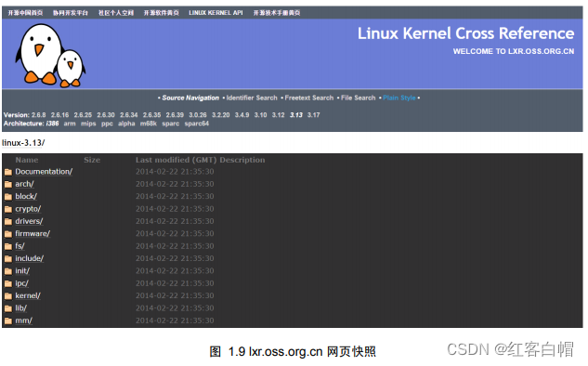Open the block/ directory link
Screen dimensions: 588x366
click(x=26, y=197)
